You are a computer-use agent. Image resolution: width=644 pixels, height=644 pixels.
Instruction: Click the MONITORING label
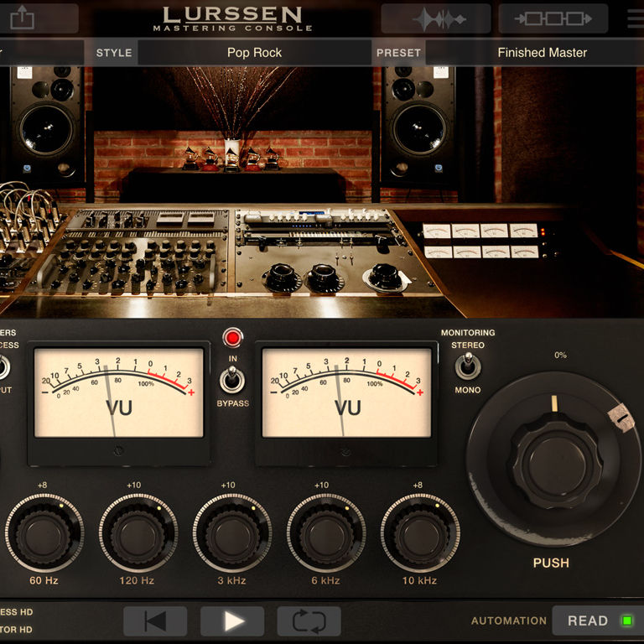tap(468, 333)
